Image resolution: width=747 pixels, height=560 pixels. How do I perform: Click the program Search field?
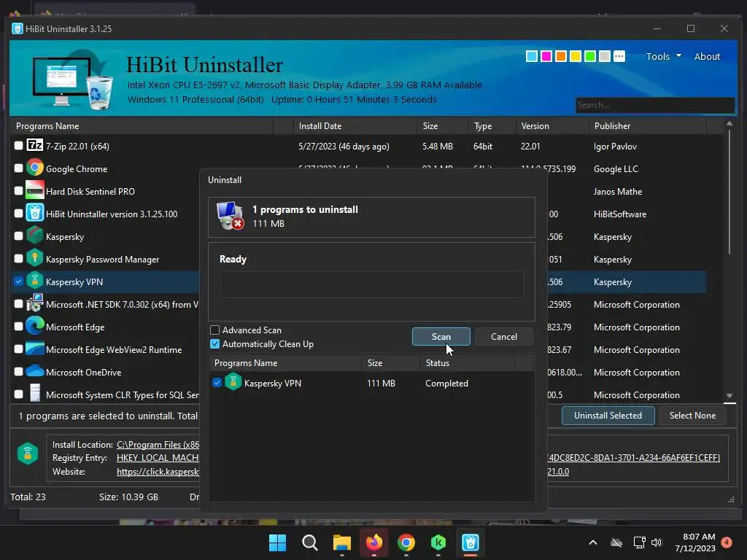tap(655, 105)
